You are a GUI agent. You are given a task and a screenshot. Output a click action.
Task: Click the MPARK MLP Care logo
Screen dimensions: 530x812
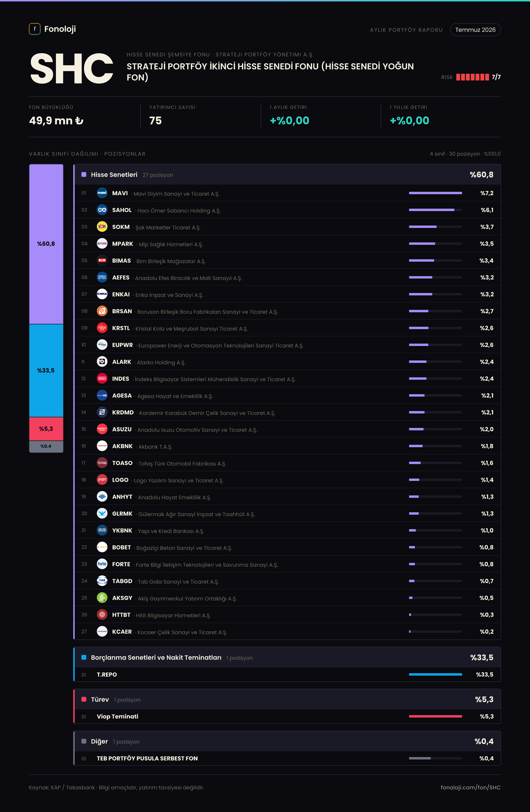[x=102, y=244]
